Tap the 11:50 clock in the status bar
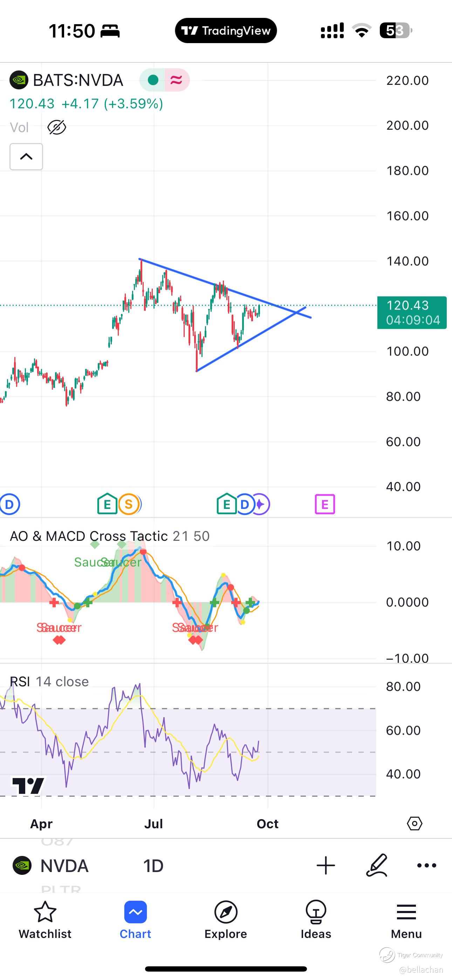The width and height of the screenshot is (452, 980). pos(72,31)
